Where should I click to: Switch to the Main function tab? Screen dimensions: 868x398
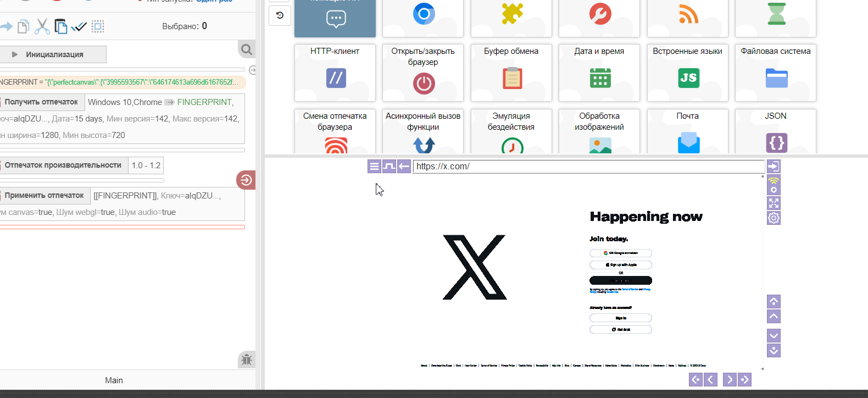[x=114, y=380]
